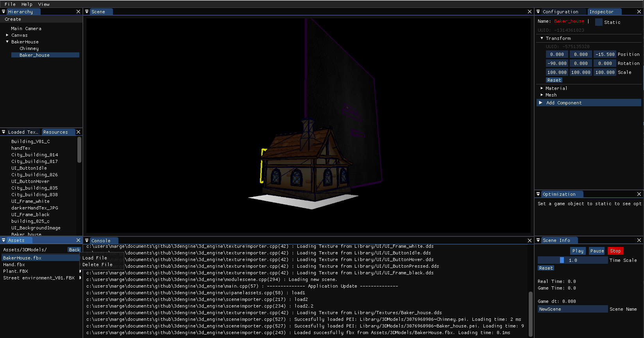Select Building_V01_C texture entry
The image size is (644, 338).
(x=30, y=141)
